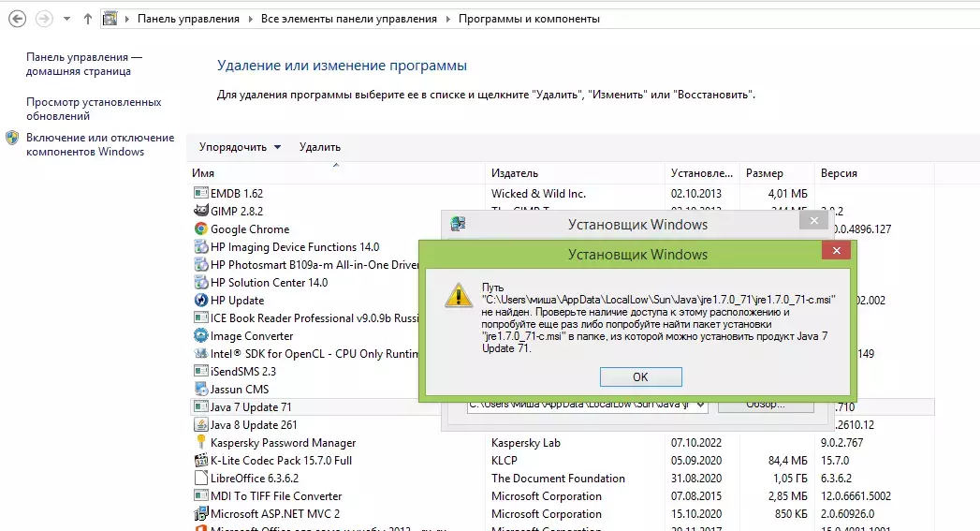Click HP Photosmart B109a-m driver icon
Image resolution: width=980 pixels, height=531 pixels.
(200, 264)
